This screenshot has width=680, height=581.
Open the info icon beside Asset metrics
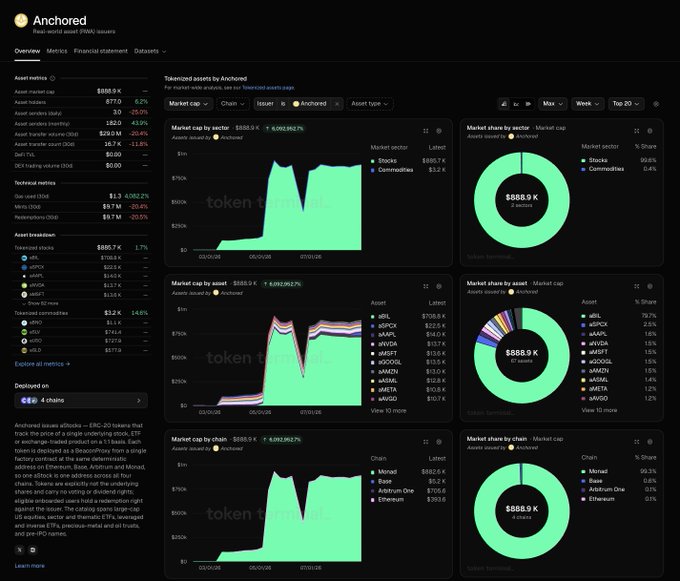(x=52, y=78)
